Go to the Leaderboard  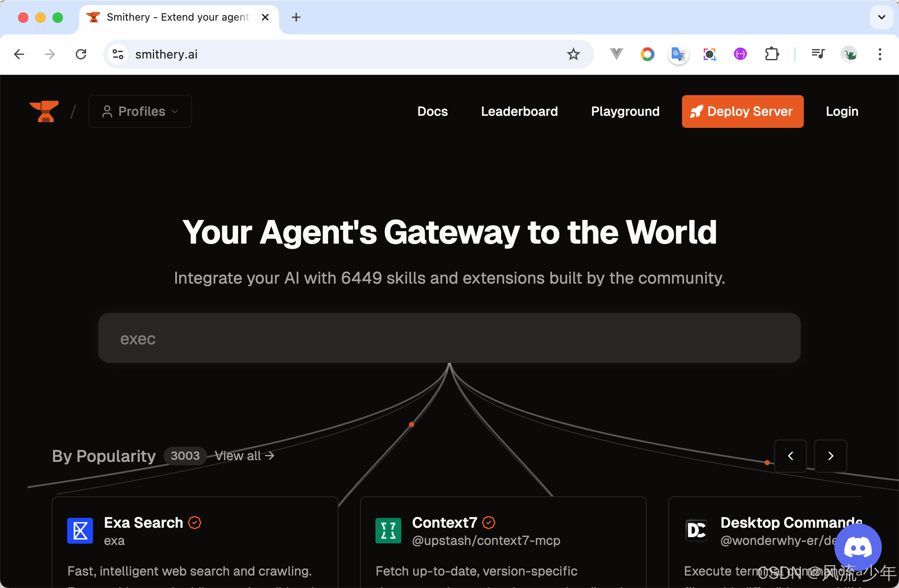coord(519,111)
